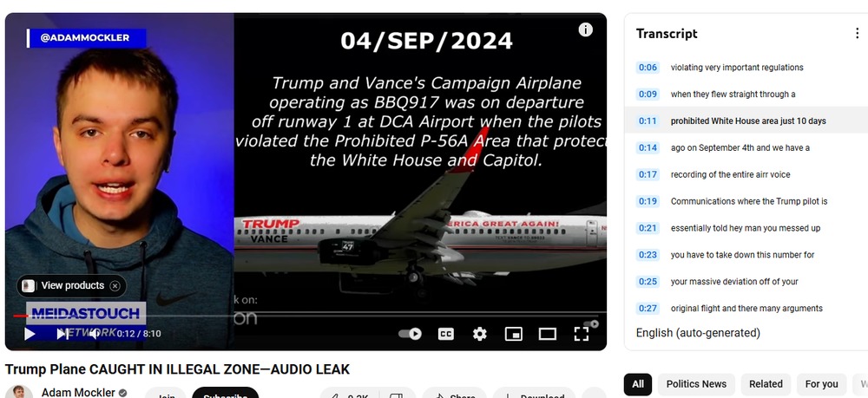
Task: Enter fullscreen mode
Action: pos(582,334)
